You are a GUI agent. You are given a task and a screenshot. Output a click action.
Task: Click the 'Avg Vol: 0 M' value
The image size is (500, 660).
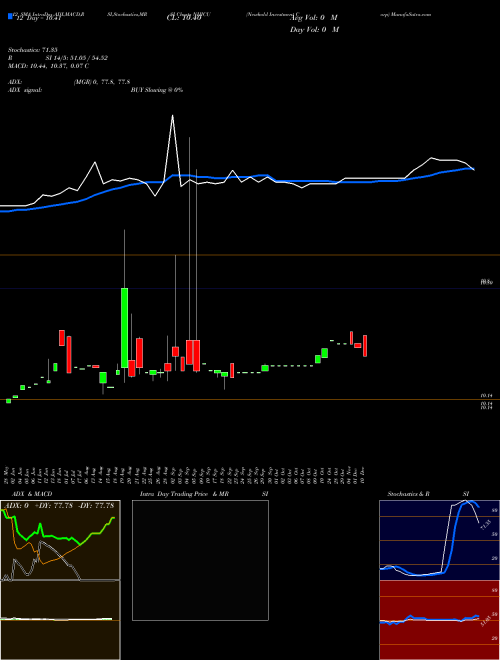point(314,18)
